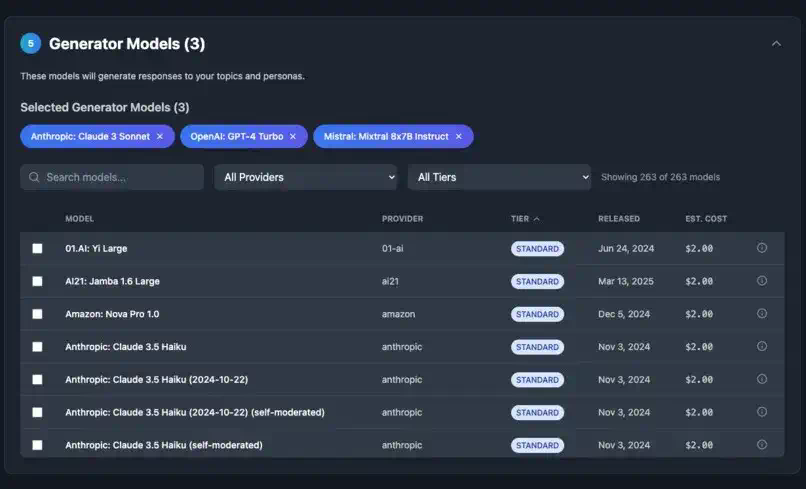The height and width of the screenshot is (489, 806).
Task: Click the Dec 5, 2024 release date
Action: point(624,314)
